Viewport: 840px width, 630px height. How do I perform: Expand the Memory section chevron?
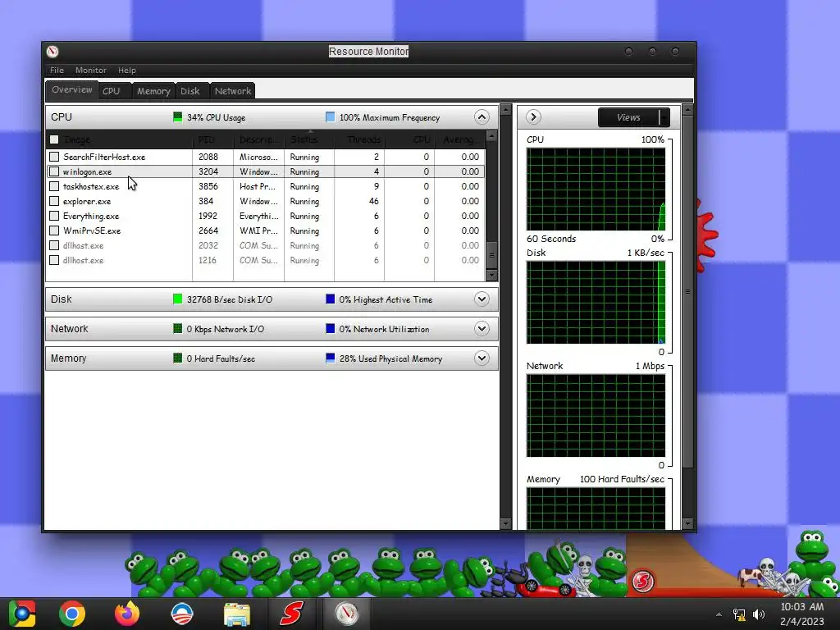(x=482, y=358)
